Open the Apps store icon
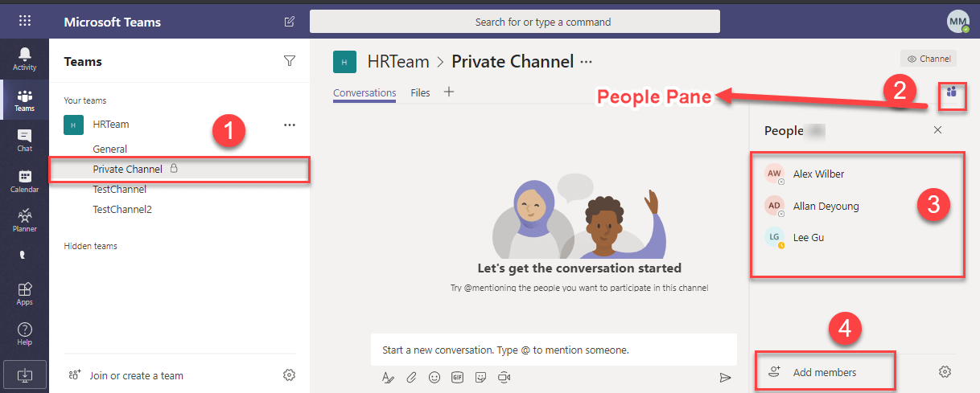Viewport: 980px width, 393px height. pyautogui.click(x=24, y=293)
